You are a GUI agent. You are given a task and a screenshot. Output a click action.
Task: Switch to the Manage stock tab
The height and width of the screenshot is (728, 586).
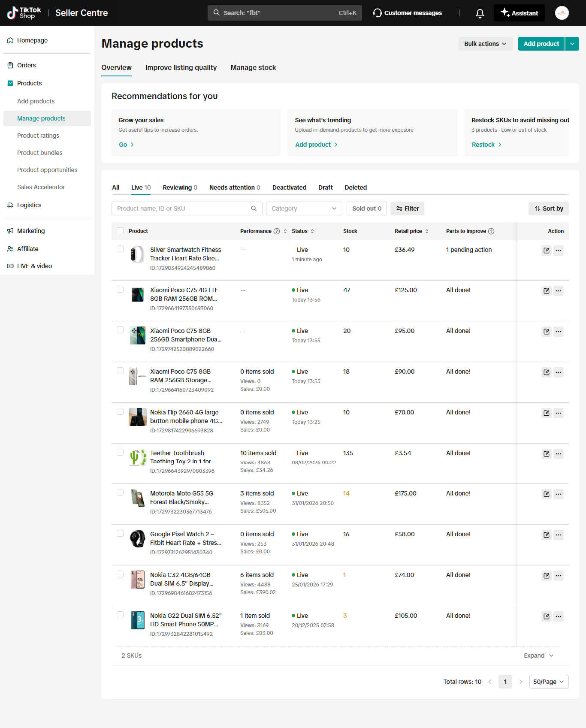[253, 67]
